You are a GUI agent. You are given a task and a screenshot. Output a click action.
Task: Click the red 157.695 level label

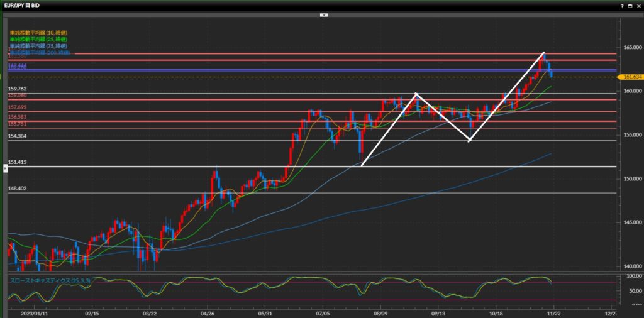coord(16,107)
